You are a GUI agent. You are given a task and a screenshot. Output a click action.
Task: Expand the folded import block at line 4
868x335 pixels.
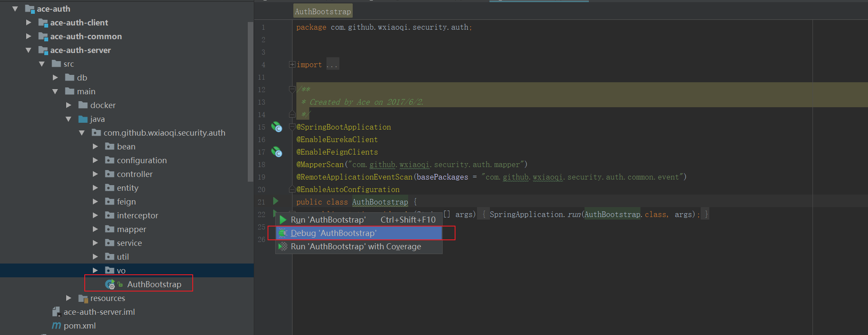(x=292, y=65)
